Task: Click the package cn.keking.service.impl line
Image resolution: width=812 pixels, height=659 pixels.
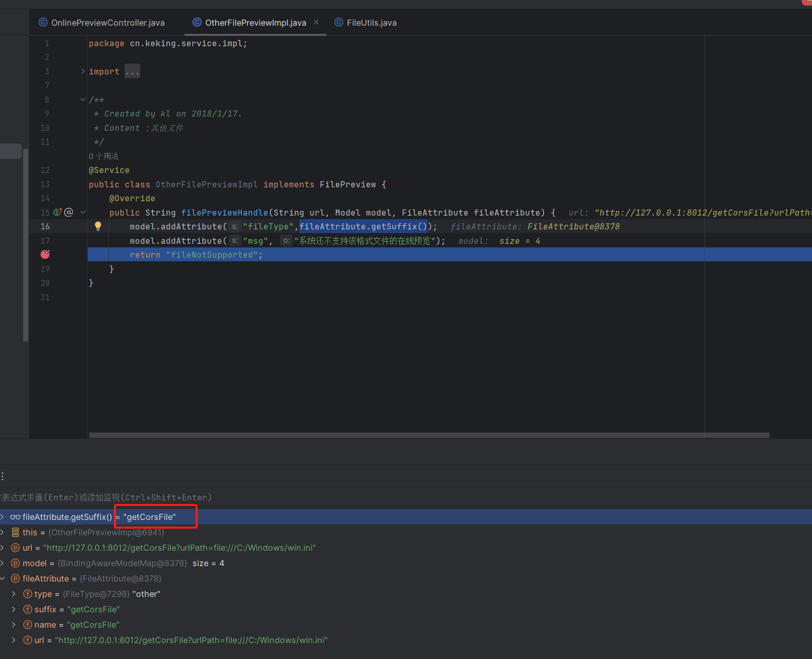Action: click(168, 44)
